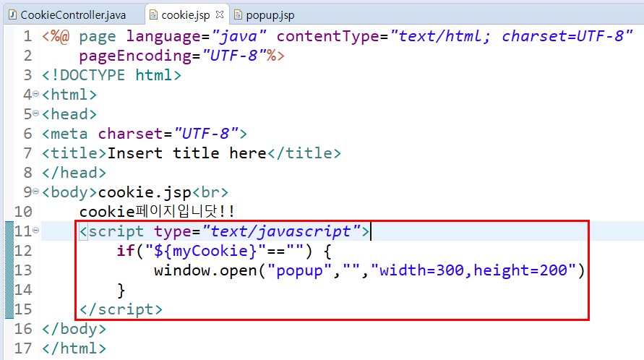This screenshot has width=644, height=360.
Task: Collapse the body tag fold on line 9
Action: (36, 192)
